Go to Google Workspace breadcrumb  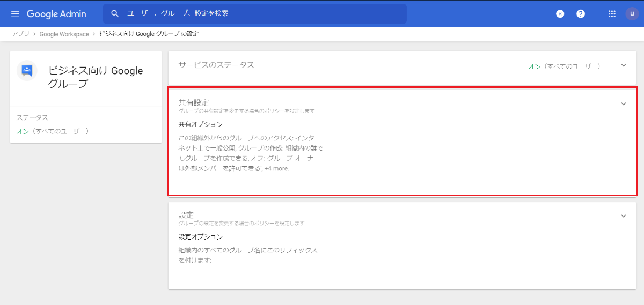[x=64, y=34]
